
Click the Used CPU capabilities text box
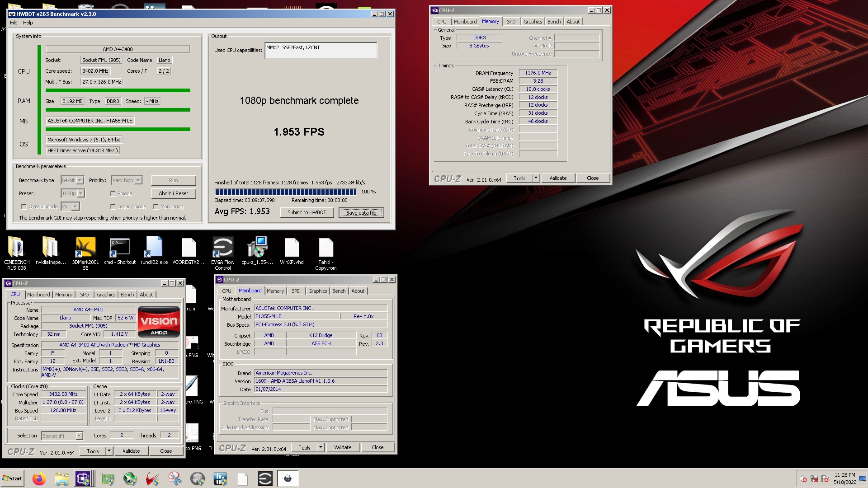[x=321, y=51]
